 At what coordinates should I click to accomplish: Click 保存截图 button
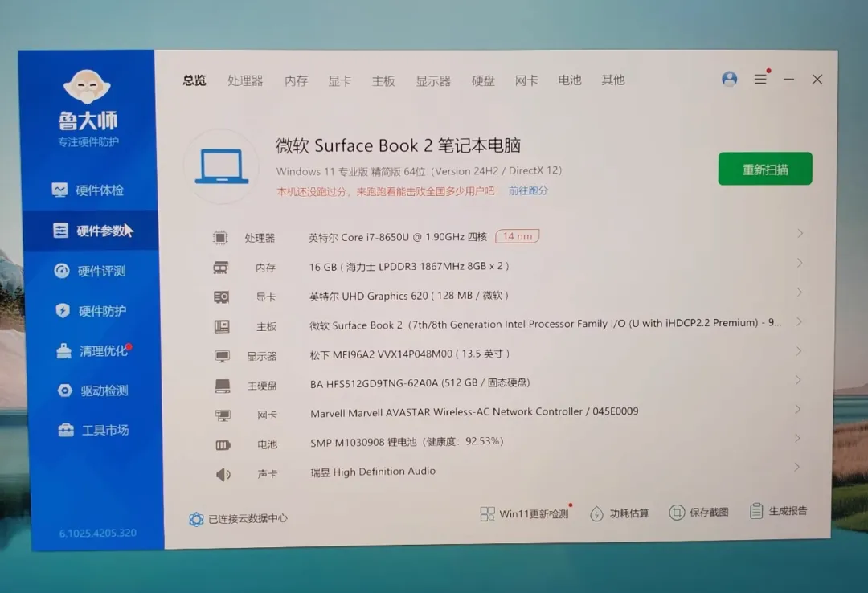698,512
